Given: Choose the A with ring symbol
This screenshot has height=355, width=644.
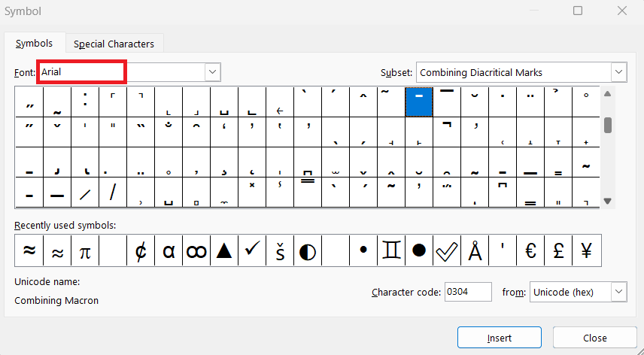Looking at the screenshot, I should coord(475,250).
